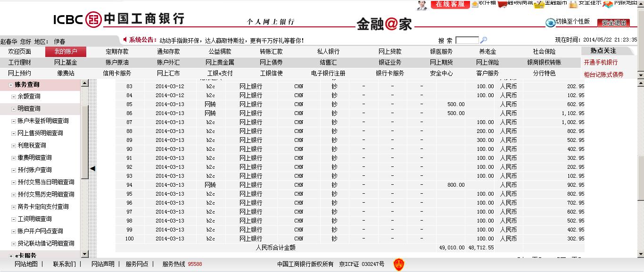Select 网上售货明细查询 in the sidebar

(x=40, y=133)
